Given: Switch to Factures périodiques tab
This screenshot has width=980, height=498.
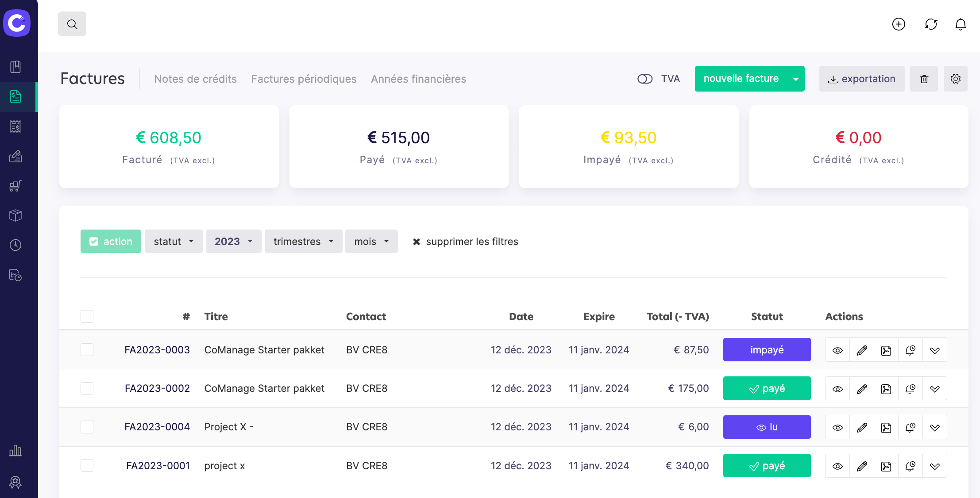Looking at the screenshot, I should (x=304, y=79).
